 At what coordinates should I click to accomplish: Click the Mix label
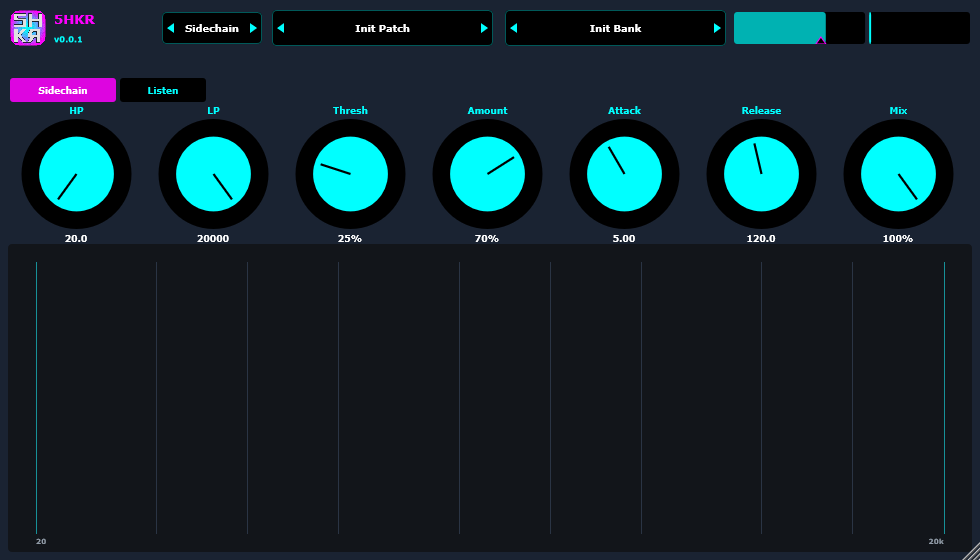(x=898, y=111)
